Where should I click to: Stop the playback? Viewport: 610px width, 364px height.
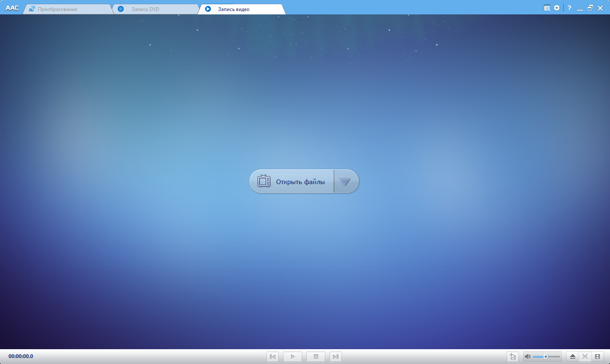click(x=316, y=356)
